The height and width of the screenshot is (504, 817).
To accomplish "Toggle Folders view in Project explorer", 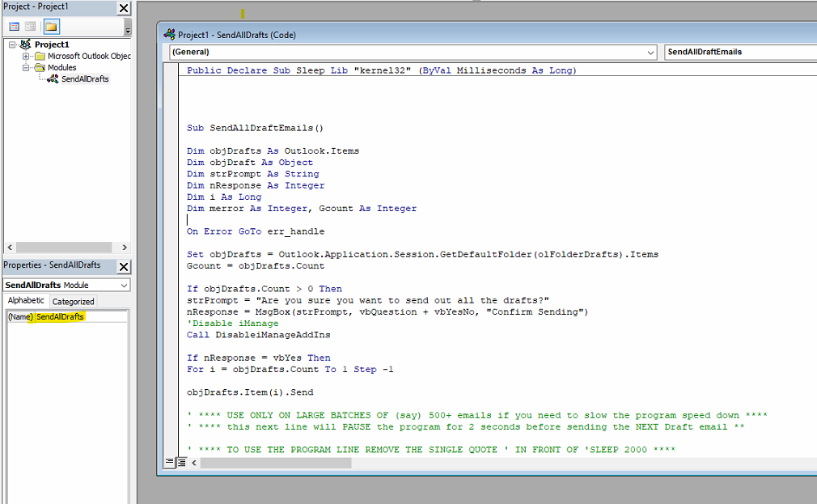I will [51, 27].
